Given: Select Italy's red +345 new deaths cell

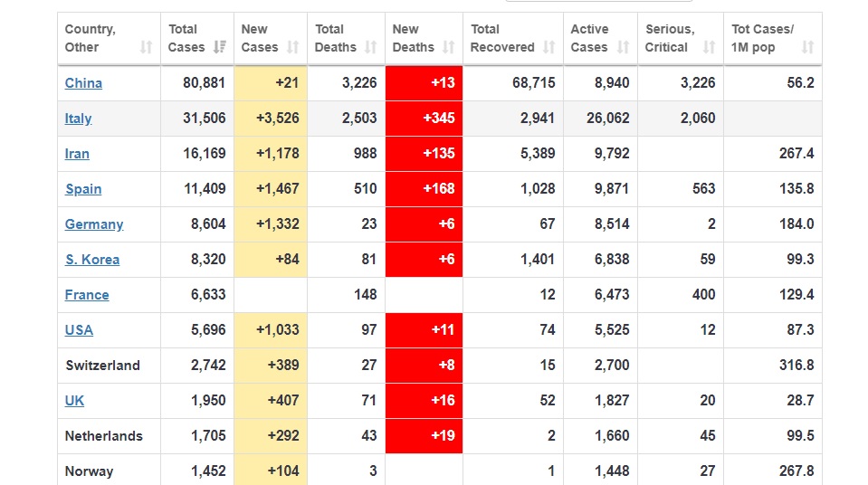Looking at the screenshot, I should tap(424, 119).
